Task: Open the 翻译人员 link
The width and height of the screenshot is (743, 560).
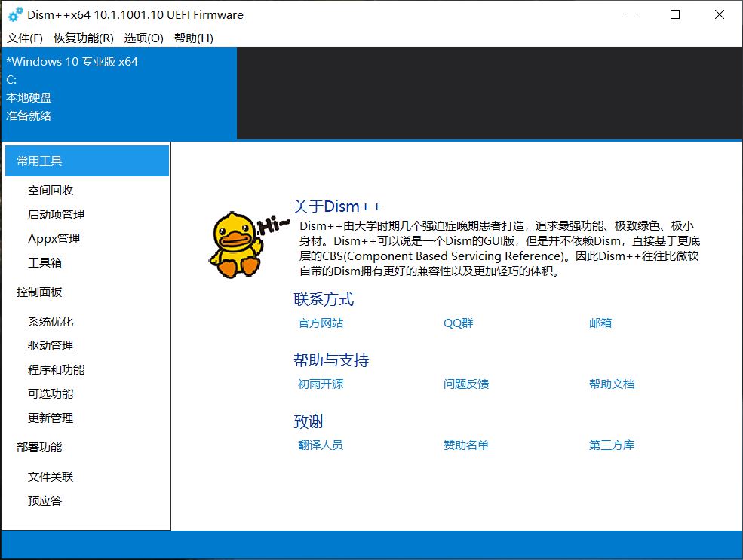Action: click(321, 445)
